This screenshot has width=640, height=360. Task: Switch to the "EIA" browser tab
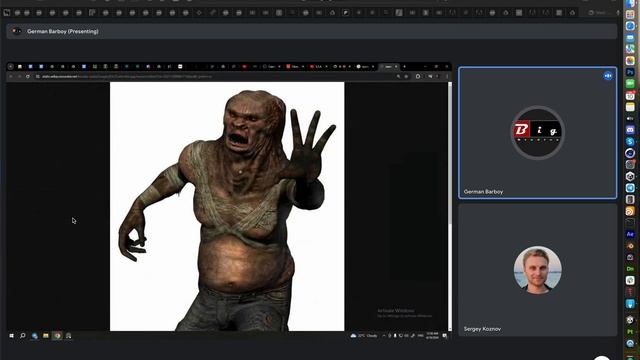[318, 67]
